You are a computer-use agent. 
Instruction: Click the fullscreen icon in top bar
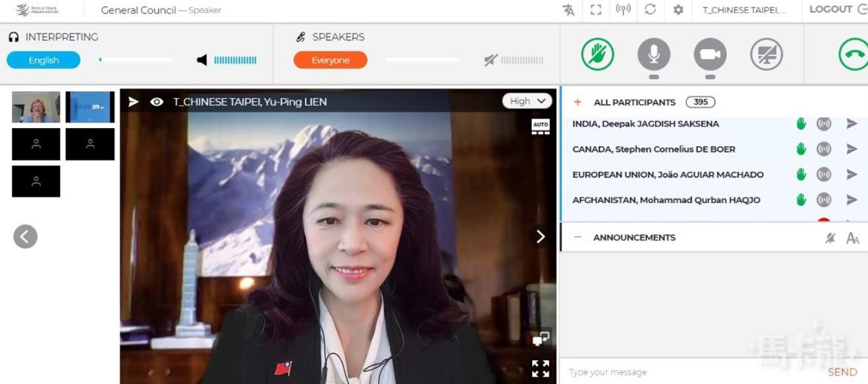point(596,9)
